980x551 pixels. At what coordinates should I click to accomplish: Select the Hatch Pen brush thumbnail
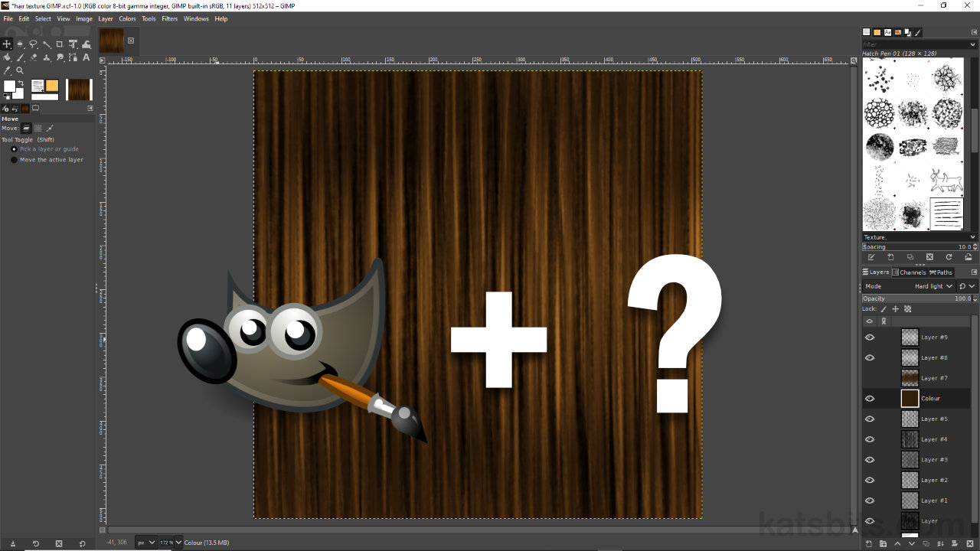click(x=946, y=214)
